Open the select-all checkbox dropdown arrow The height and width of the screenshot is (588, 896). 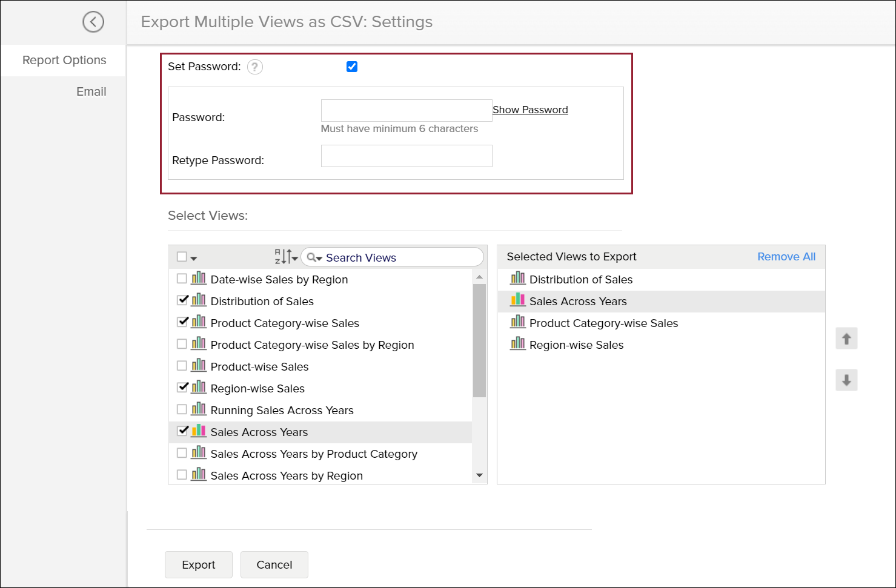pyautogui.click(x=194, y=258)
